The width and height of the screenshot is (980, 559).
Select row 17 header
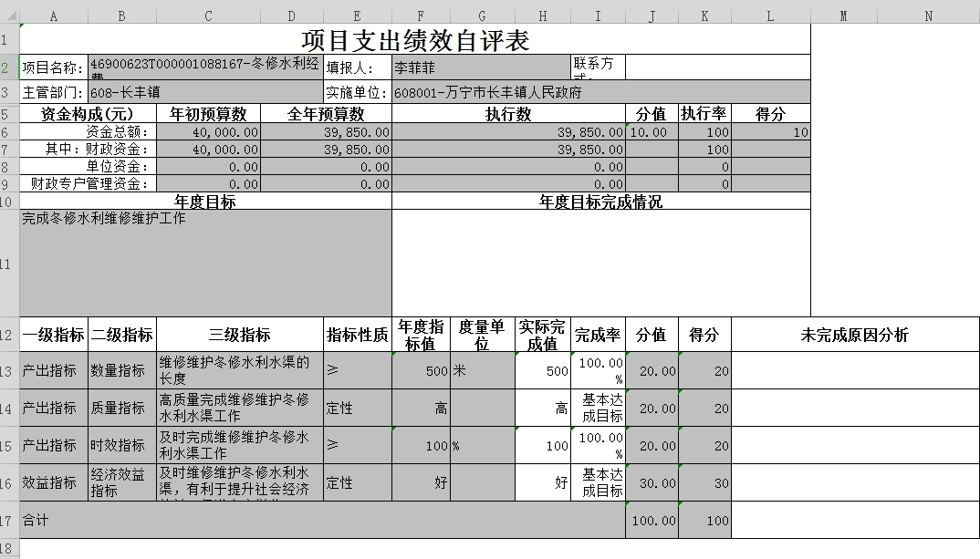[9, 521]
